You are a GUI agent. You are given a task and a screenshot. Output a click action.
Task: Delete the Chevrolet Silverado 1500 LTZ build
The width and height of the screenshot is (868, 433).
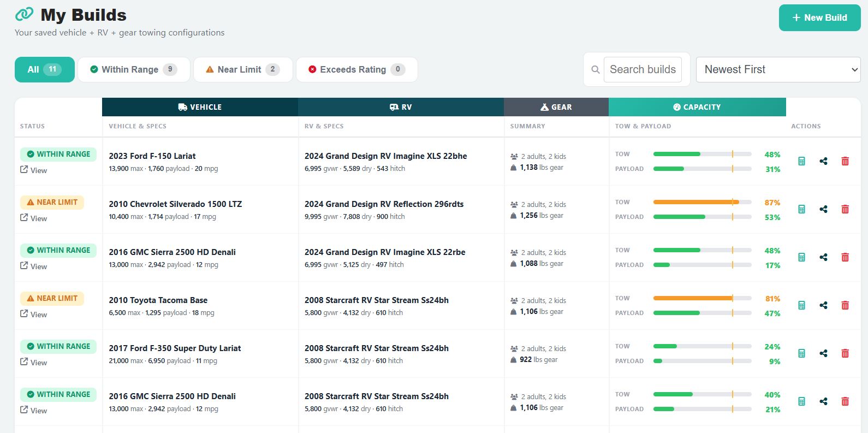845,209
